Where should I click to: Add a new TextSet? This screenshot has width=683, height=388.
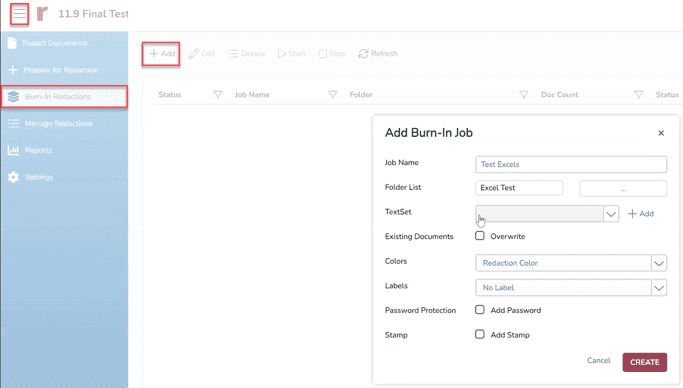(x=641, y=214)
